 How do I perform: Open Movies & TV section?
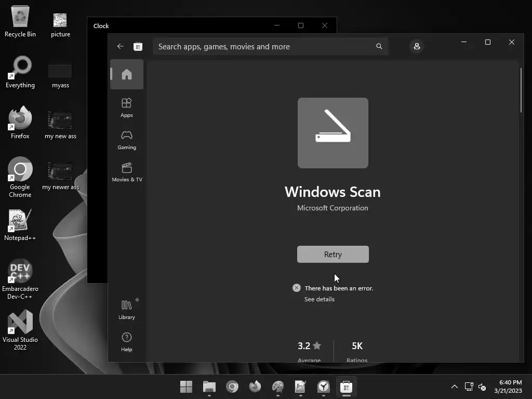(x=127, y=172)
